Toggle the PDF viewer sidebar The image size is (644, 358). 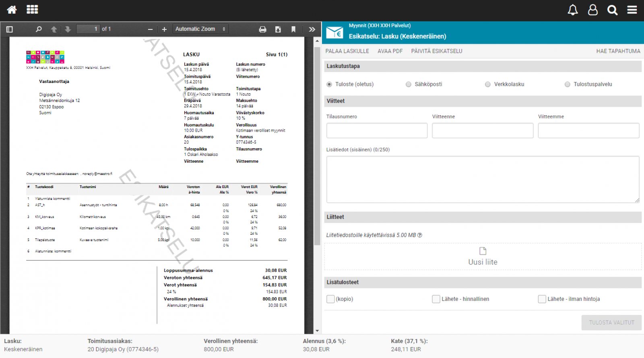(10, 29)
